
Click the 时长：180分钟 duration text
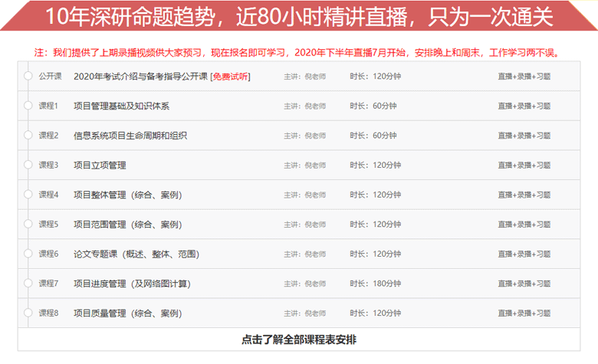[x=375, y=284]
